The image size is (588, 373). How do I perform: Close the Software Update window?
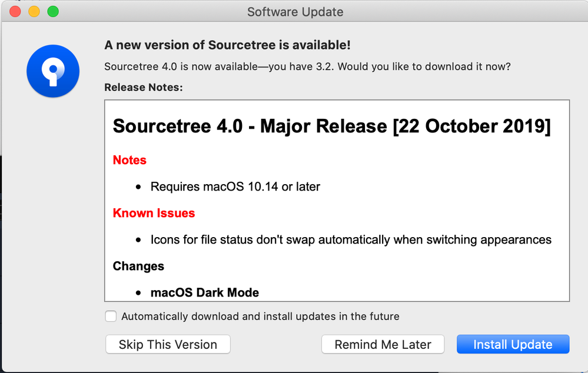click(x=15, y=12)
